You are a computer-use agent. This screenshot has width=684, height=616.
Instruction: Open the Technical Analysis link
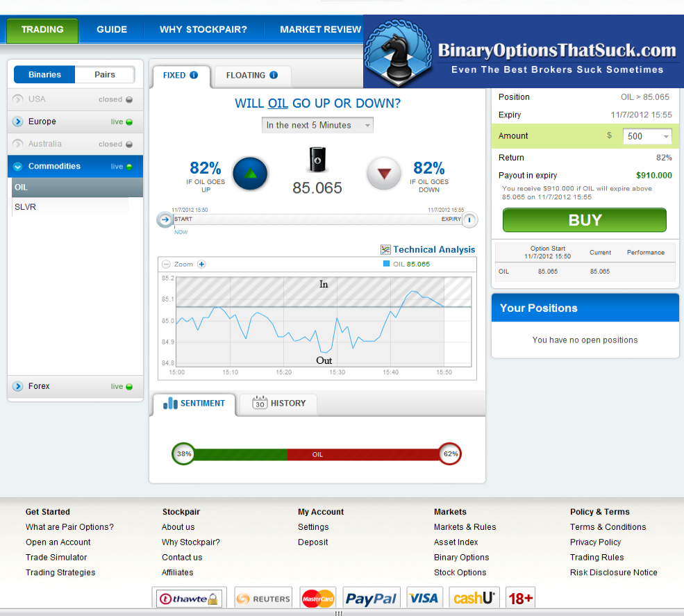(x=434, y=249)
